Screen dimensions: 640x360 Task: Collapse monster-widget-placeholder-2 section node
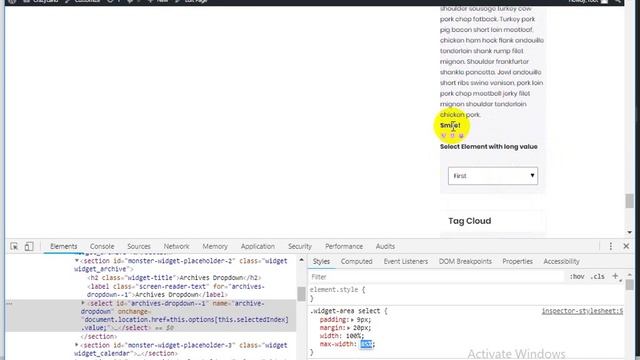pyautogui.click(x=76, y=260)
